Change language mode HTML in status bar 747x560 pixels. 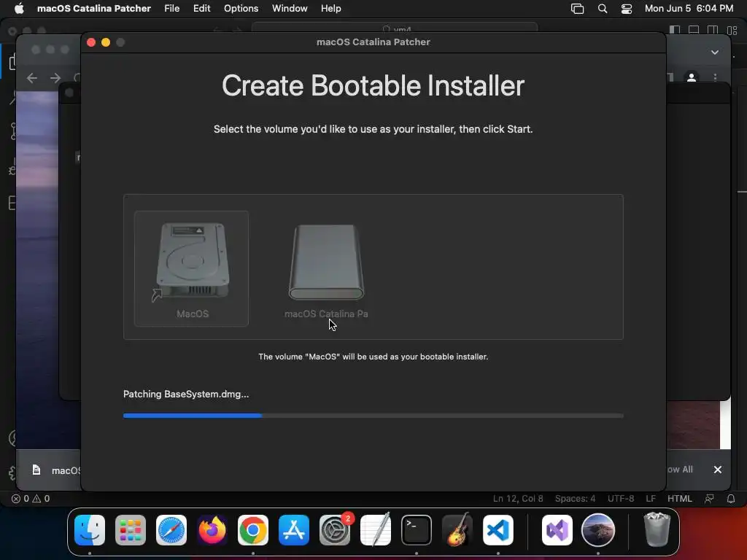point(679,499)
